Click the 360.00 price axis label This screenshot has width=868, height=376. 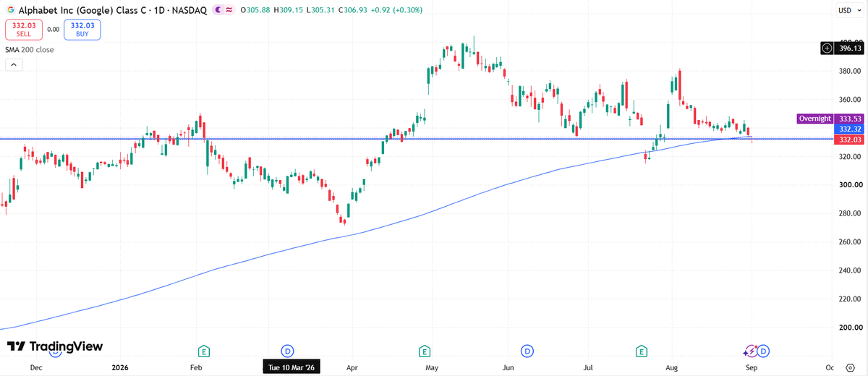(849, 100)
